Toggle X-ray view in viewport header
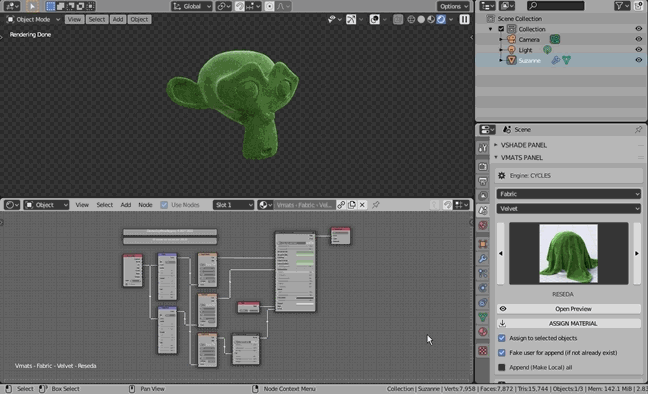The height and width of the screenshot is (394, 648). 398,19
